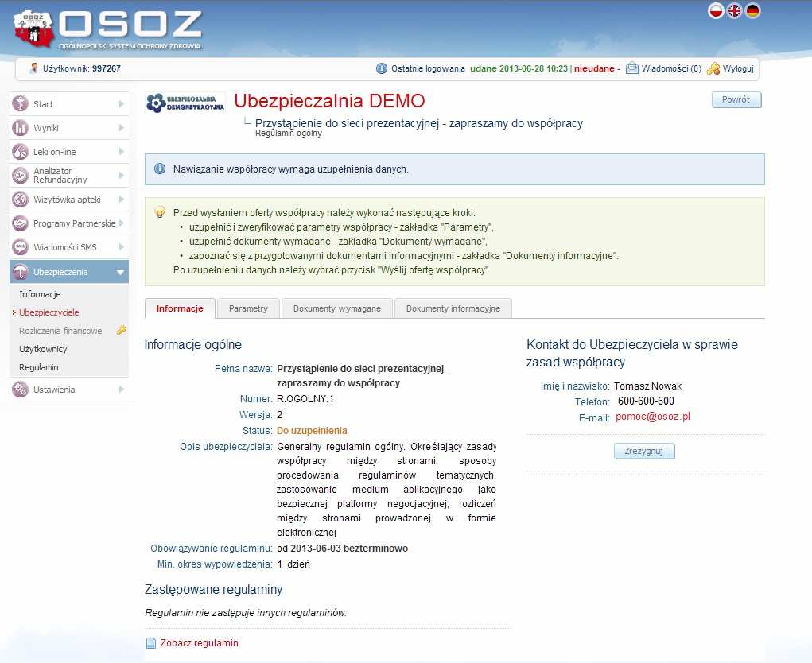Click the phone number "600-600-600"
The width and height of the screenshot is (812, 663).
click(646, 401)
